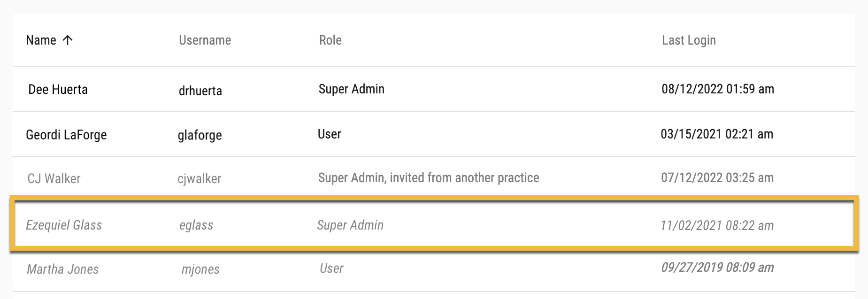The height and width of the screenshot is (299, 868).
Task: Click the sort arrow next to Name
Action: tap(68, 40)
